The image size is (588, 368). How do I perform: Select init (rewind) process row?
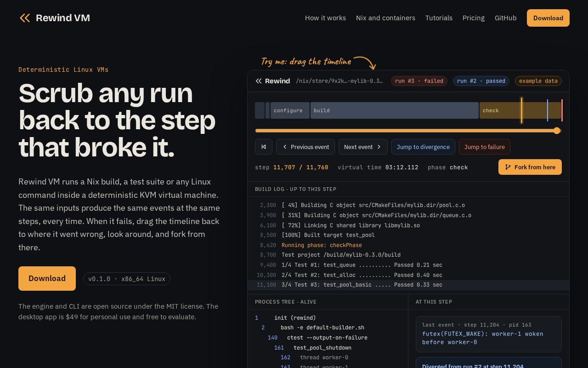click(x=328, y=318)
